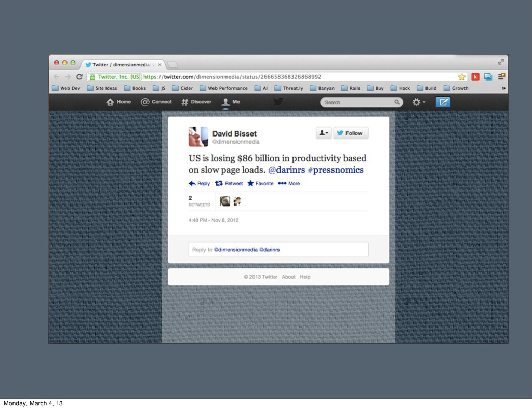Click the 2 Retweets count

pyautogui.click(x=199, y=201)
